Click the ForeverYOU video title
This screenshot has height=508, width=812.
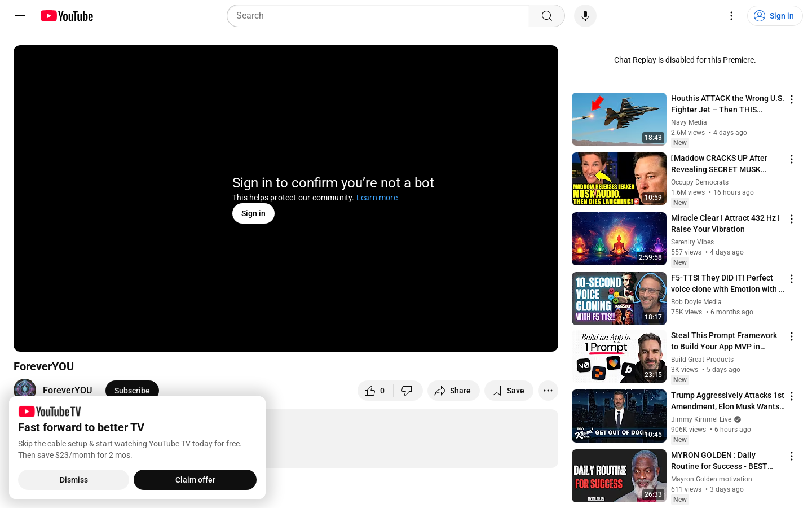click(44, 366)
